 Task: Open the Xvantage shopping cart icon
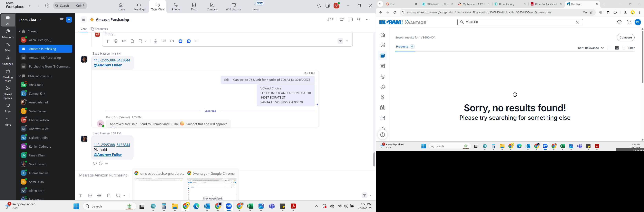(629, 22)
